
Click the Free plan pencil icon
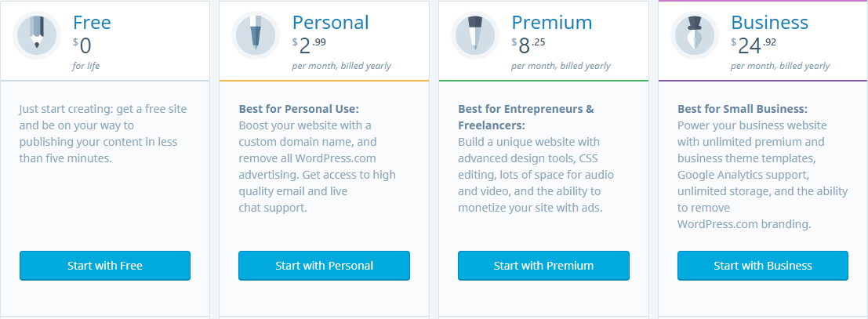coord(37,35)
